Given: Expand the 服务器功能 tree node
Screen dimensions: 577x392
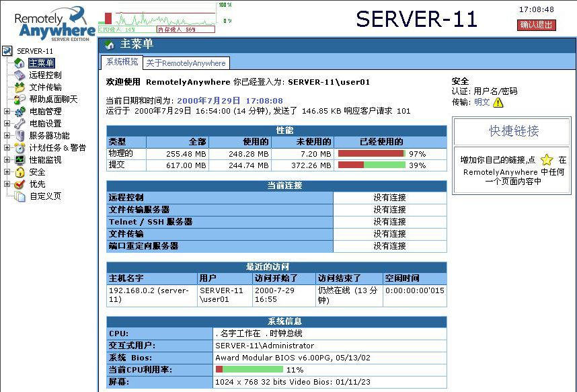Looking at the screenshot, I should point(7,136).
